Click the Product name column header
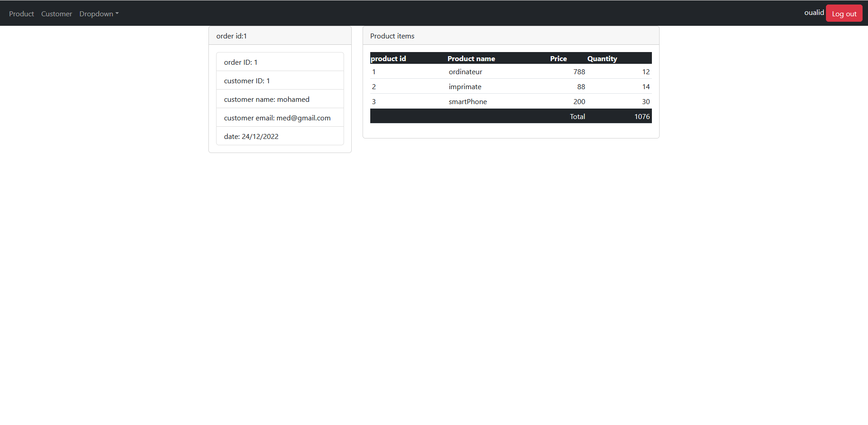Screen dimensions: 868x425 point(471,58)
